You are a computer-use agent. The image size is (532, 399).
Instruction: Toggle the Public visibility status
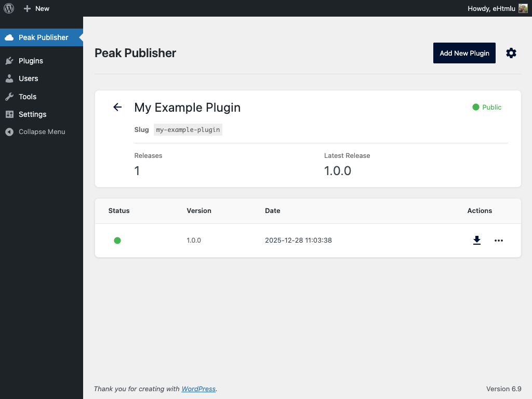coord(487,107)
